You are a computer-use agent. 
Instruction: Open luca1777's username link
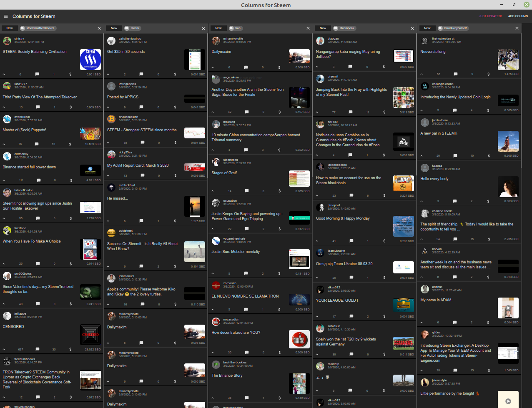(21, 84)
